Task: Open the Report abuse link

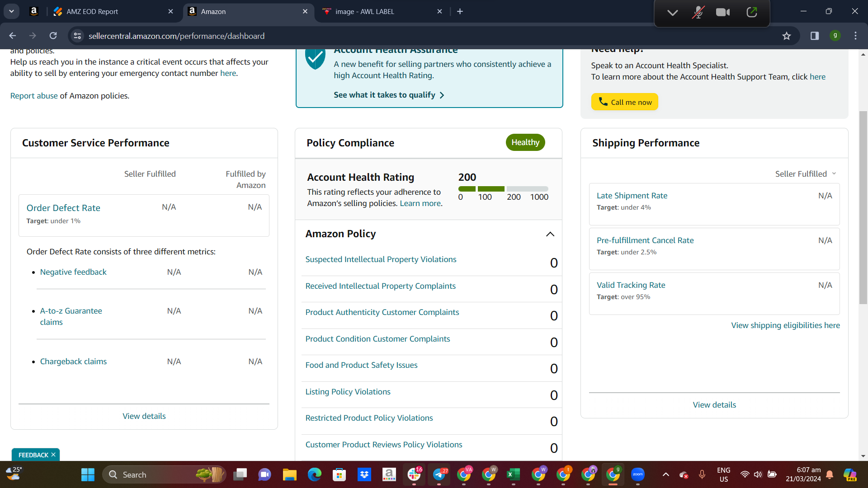Action: (x=34, y=96)
